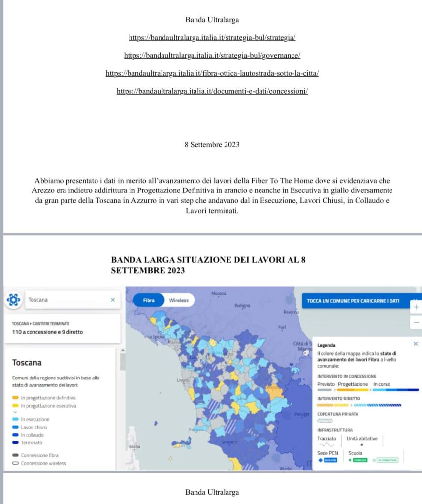Image resolution: width=422 pixels, height=504 pixels.
Task: Click the '8 Settembre 2023' date text
Action: click(x=212, y=145)
